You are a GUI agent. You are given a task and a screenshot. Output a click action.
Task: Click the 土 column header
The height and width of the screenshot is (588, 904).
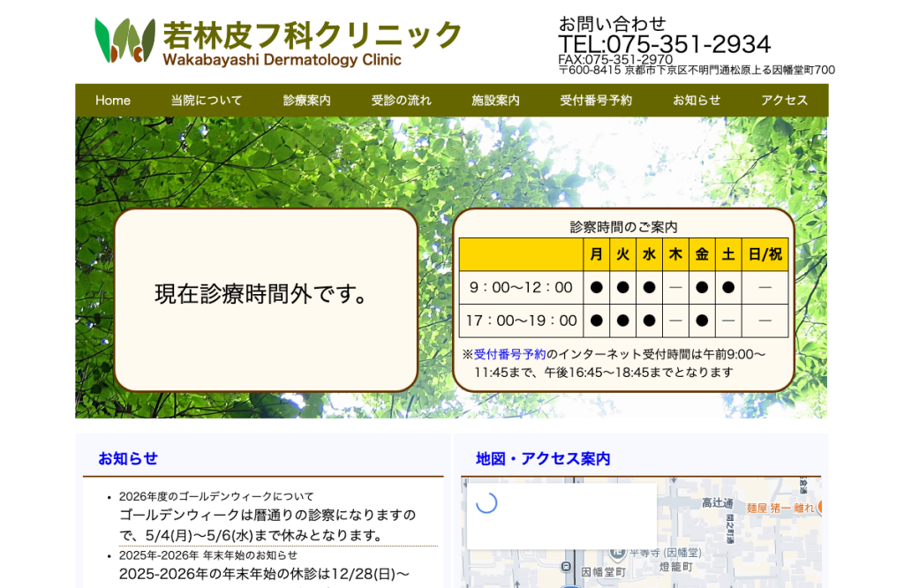[728, 254]
